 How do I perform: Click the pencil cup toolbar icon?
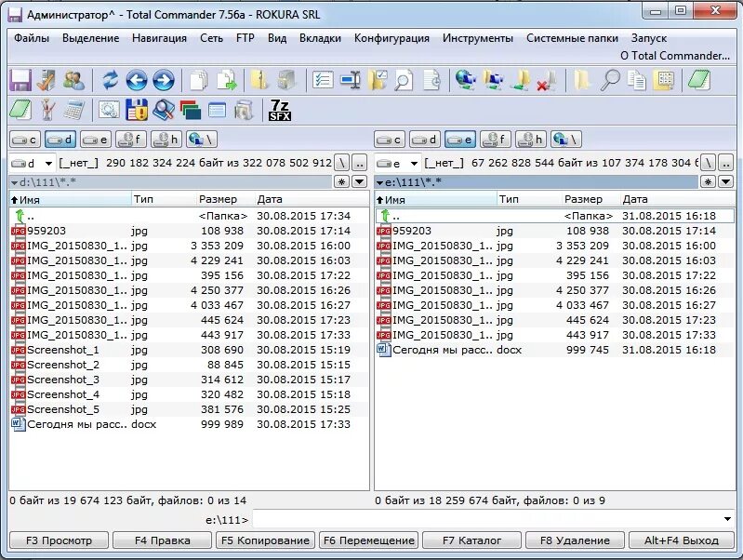point(46,110)
